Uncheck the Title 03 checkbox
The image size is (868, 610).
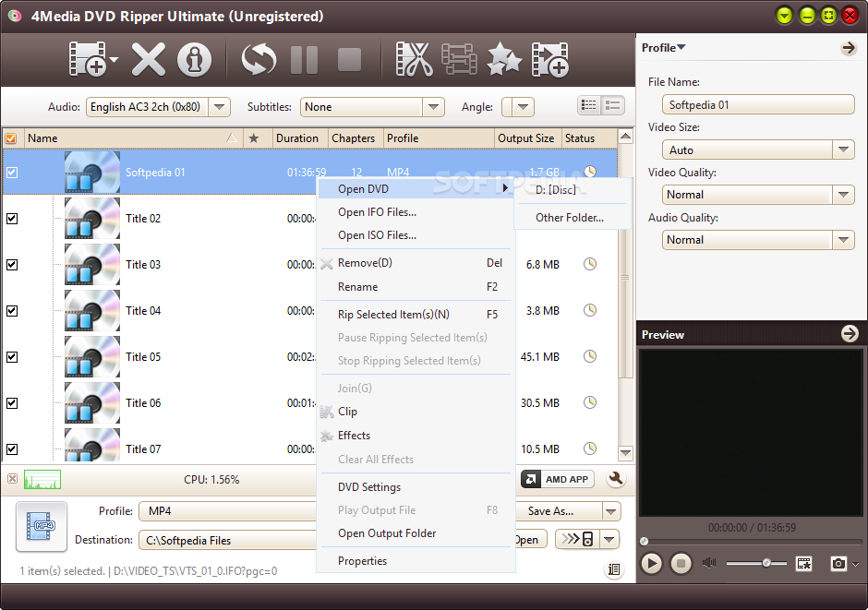pos(12,264)
